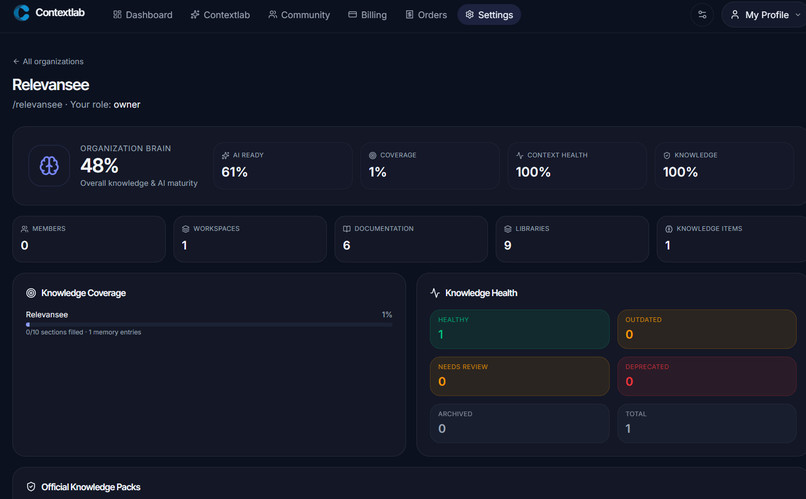806x499 pixels.
Task: Click the Official Knowledge Packs heading
Action: pyautogui.click(x=90, y=487)
